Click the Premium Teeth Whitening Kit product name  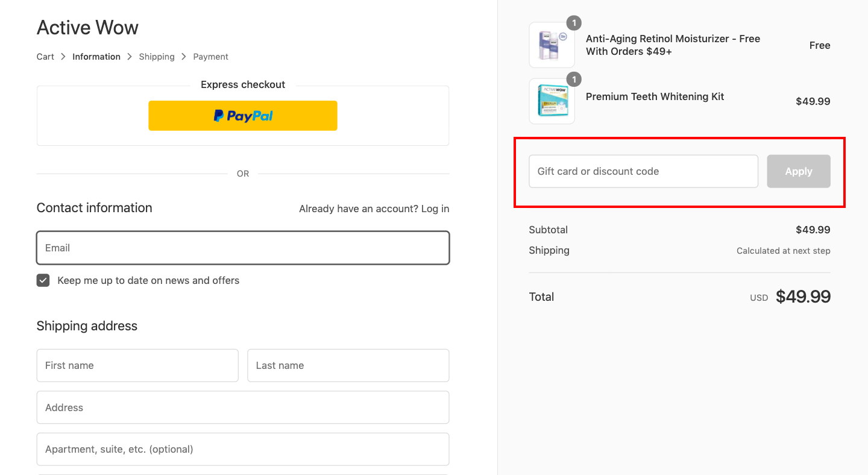(x=655, y=96)
